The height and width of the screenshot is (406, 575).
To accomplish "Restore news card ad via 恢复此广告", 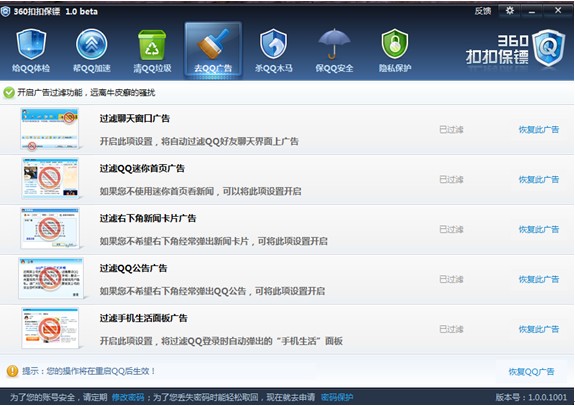I will coord(539,229).
